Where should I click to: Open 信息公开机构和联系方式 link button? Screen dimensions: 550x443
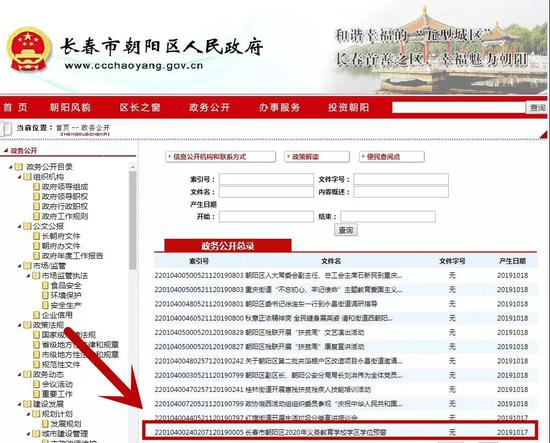pos(221,157)
